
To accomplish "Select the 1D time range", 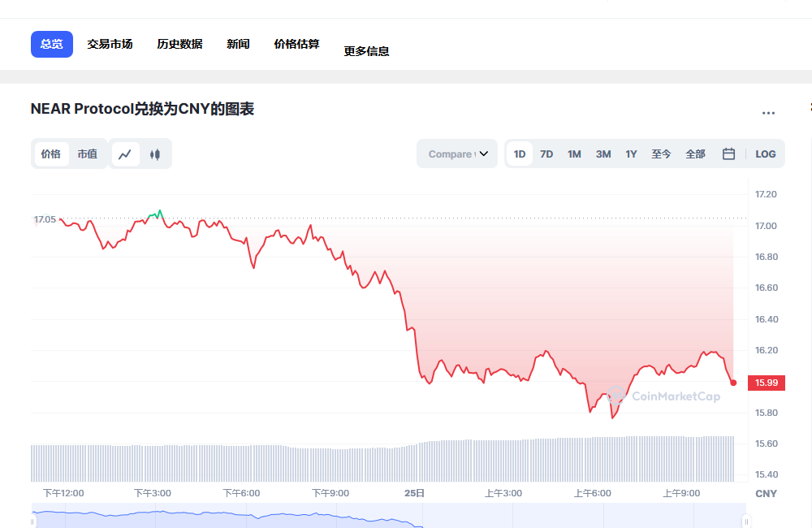I will point(520,154).
